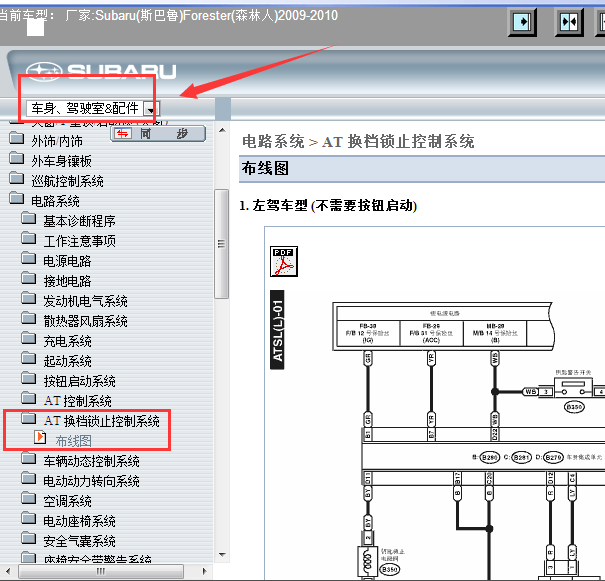Click the MB-20 fuse box cell
This screenshot has height=581, width=605.
[x=495, y=333]
